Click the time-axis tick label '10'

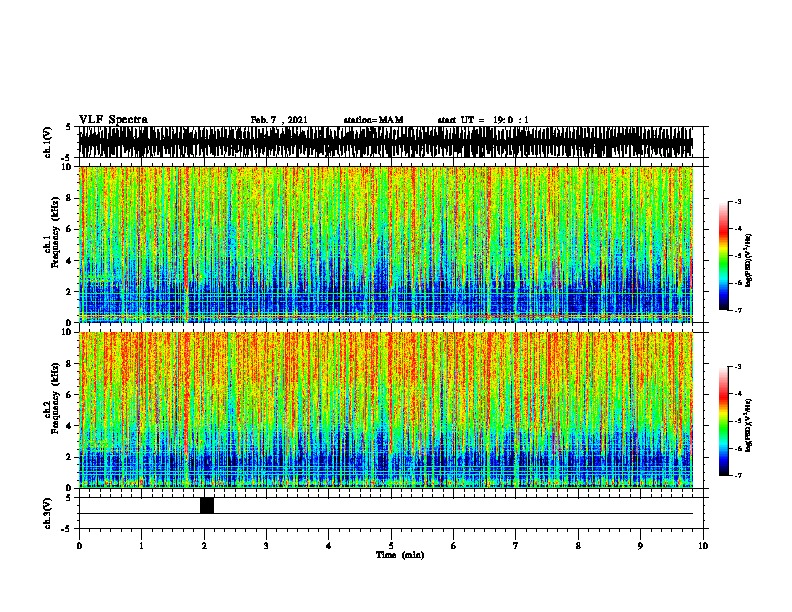(x=703, y=546)
